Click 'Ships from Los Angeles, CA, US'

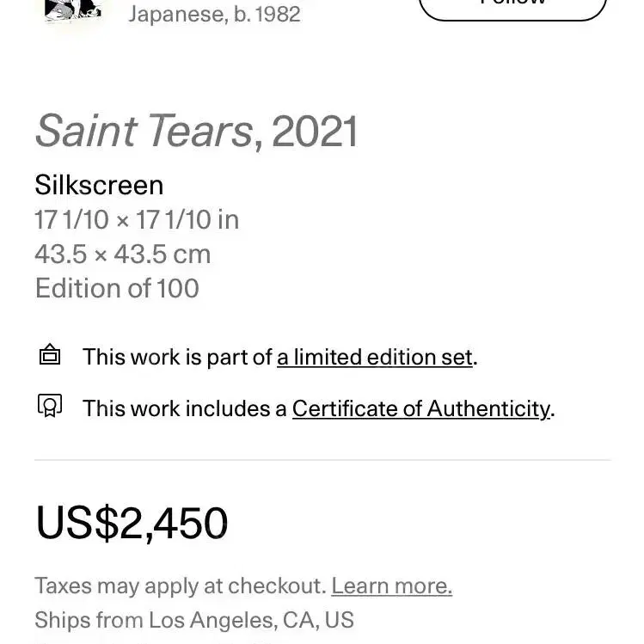(x=194, y=620)
